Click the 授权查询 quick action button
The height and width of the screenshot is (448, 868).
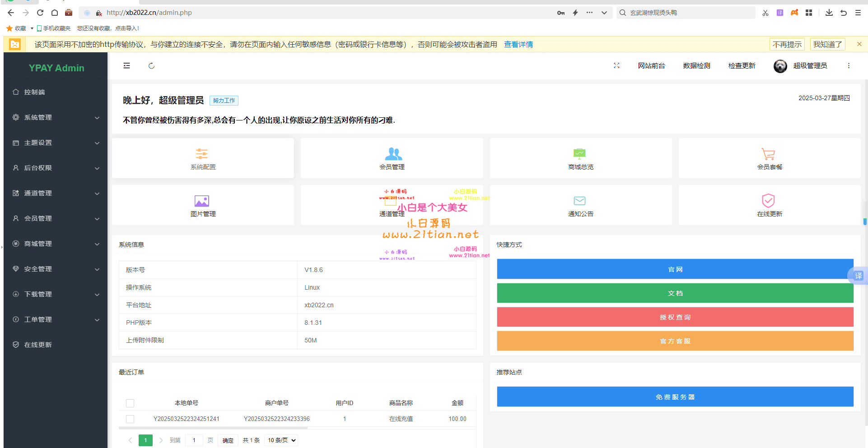(x=675, y=317)
